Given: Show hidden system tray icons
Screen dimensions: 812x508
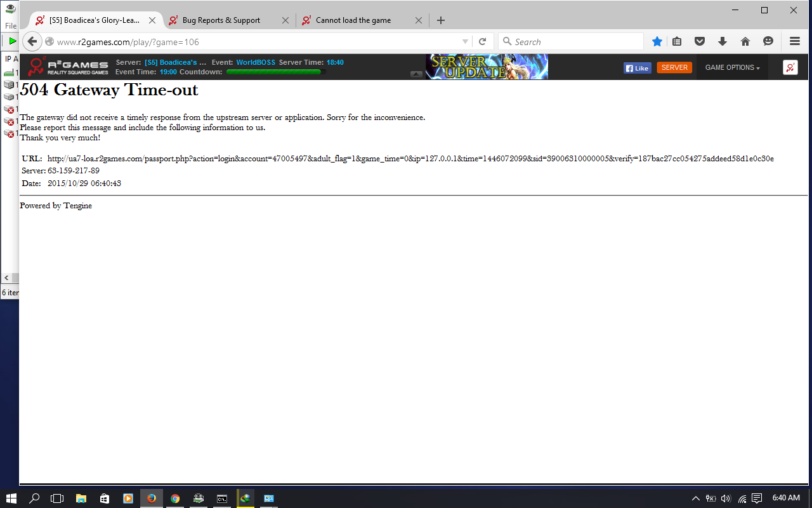Looking at the screenshot, I should [695, 498].
